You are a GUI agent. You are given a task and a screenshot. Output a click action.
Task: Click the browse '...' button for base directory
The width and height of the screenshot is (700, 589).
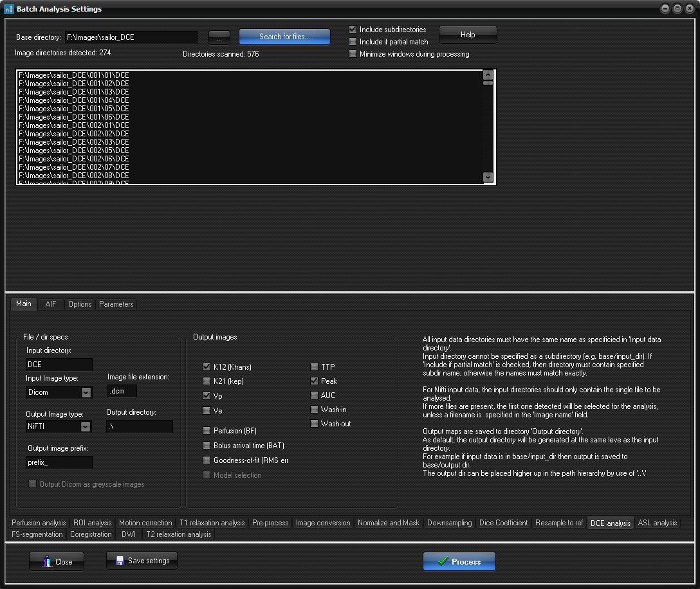(219, 37)
